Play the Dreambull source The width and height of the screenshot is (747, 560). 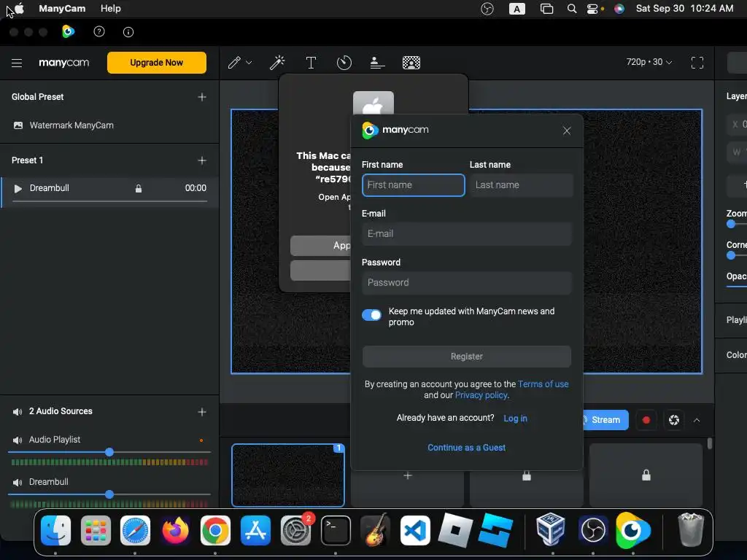18,189
